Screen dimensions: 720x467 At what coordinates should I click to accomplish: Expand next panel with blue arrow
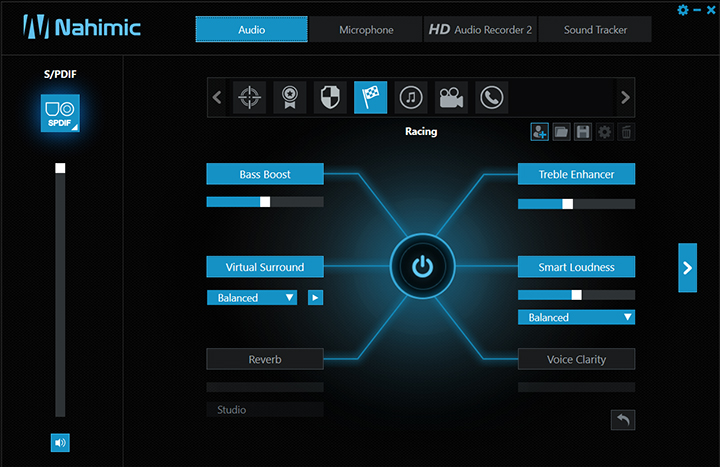(x=687, y=268)
